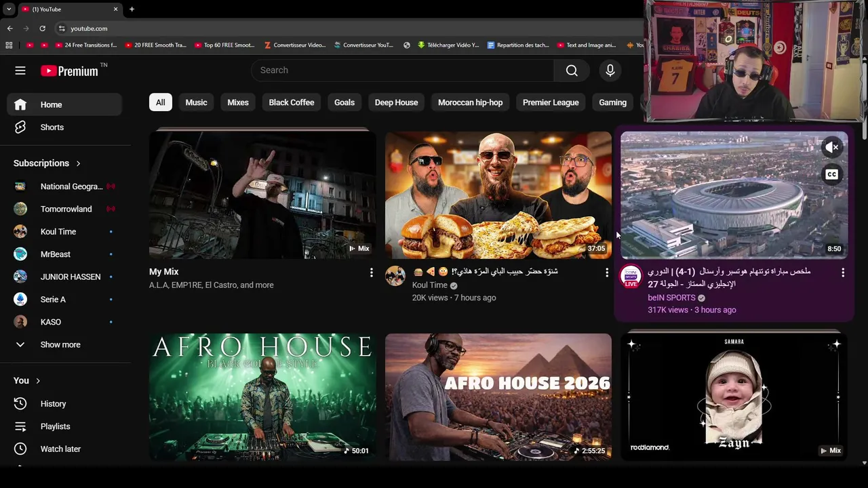Open My Mix options menu

click(x=371, y=272)
